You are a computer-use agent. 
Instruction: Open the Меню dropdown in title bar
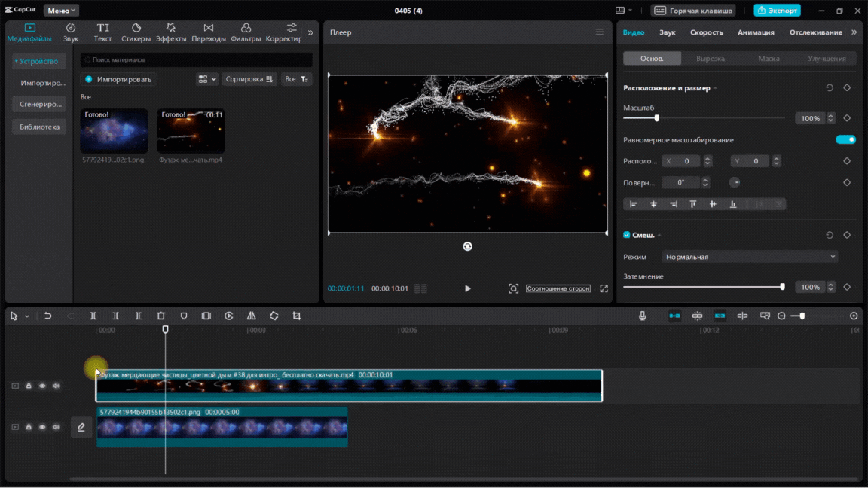(60, 11)
